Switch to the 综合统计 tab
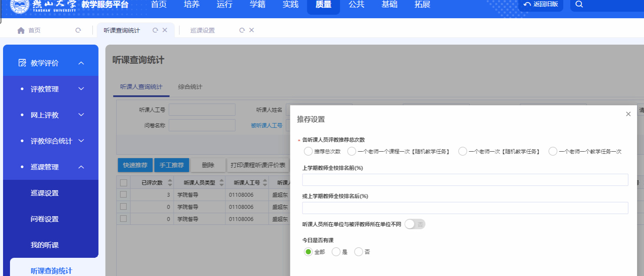Screen dimensions: 644x276 tap(190, 87)
